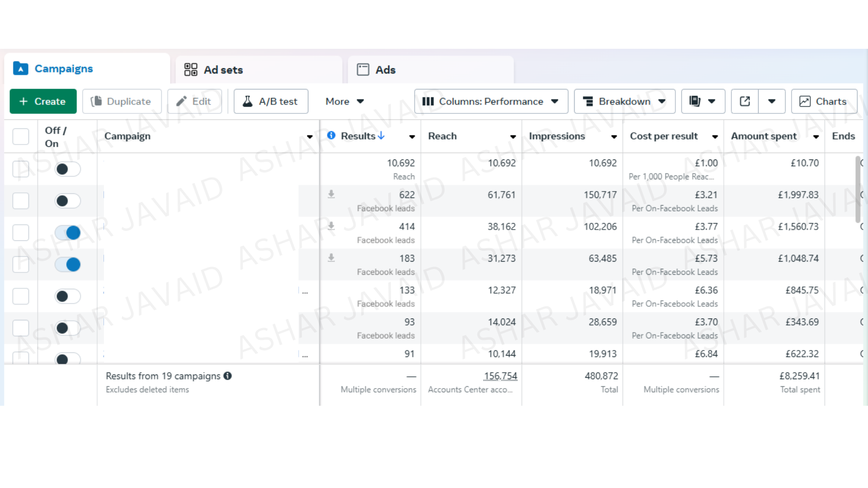Download leads icon for 414 results row
Screen dimensions: 868x488
click(x=331, y=226)
